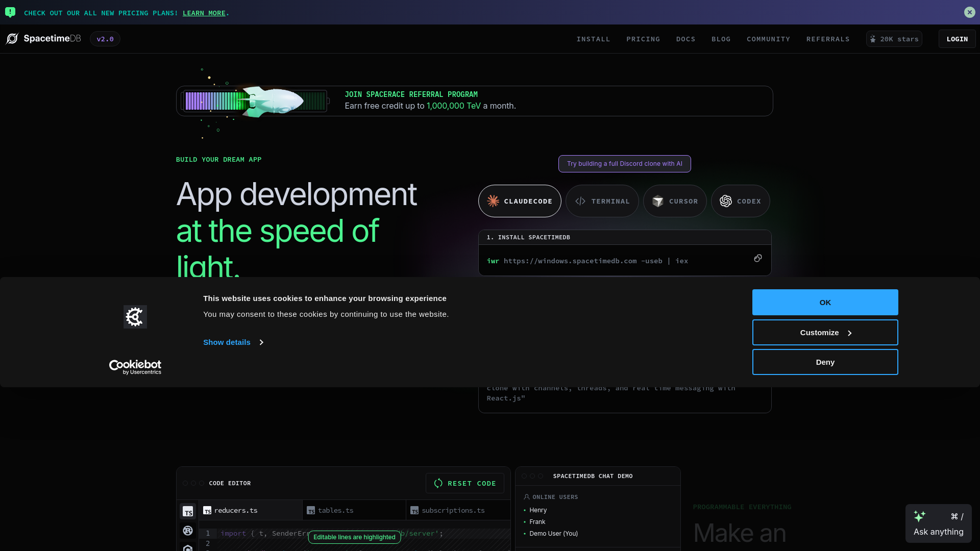
Task: Select TypeScript language in editor sidebar
Action: pyautogui.click(x=188, y=512)
